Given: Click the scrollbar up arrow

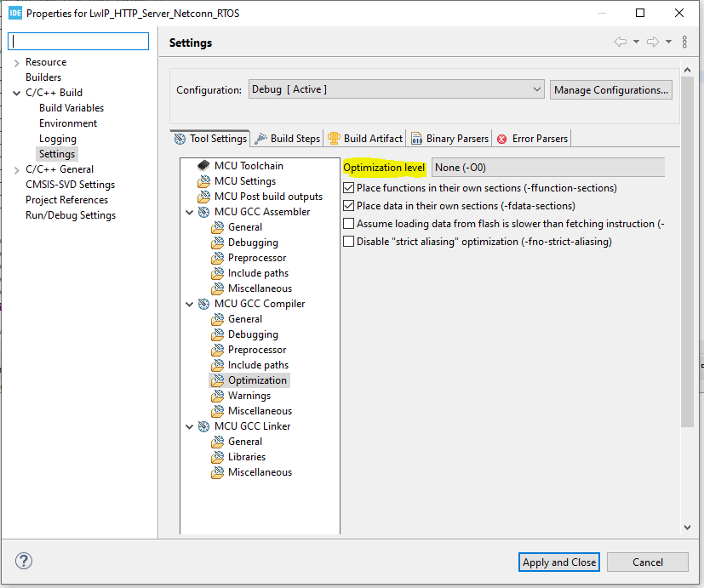Looking at the screenshot, I should click(687, 70).
